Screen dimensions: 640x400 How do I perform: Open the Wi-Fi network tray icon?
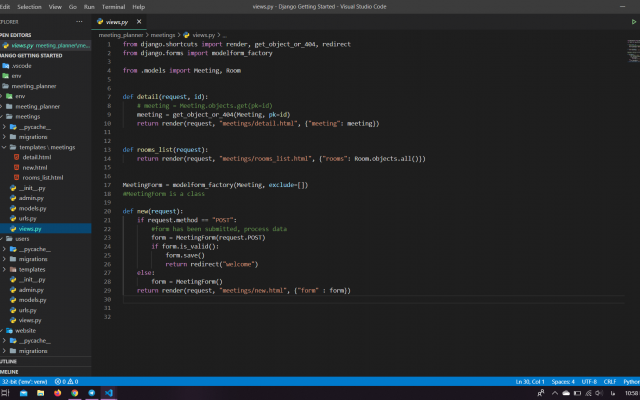pos(588,393)
